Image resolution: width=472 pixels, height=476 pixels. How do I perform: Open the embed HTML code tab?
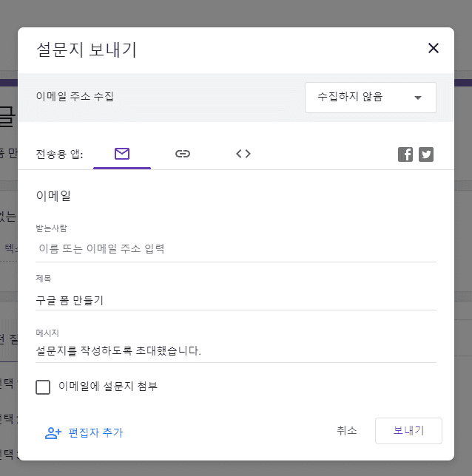tap(243, 154)
